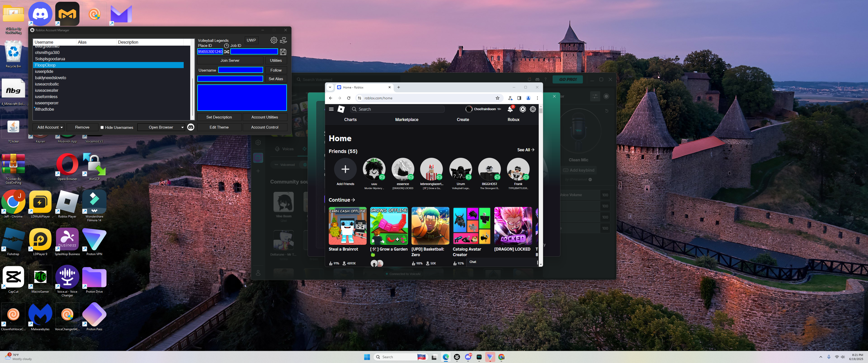Open Chrome tab search chevron
Screen dimensions: 868x363
pos(330,87)
